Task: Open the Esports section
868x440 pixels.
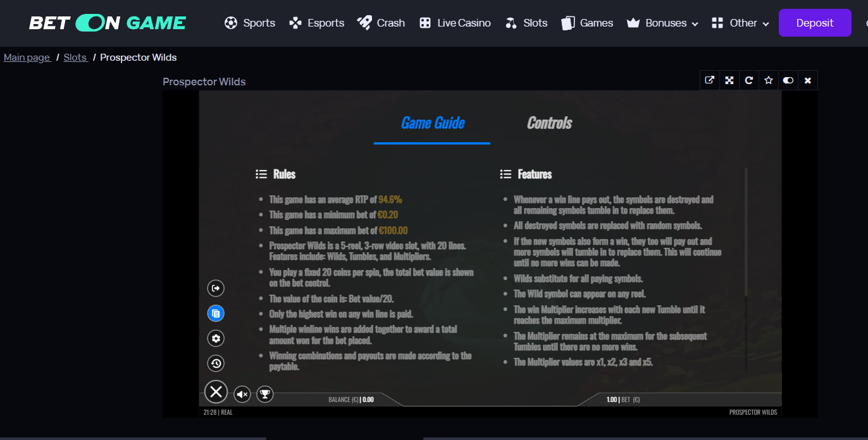Action: (316, 23)
